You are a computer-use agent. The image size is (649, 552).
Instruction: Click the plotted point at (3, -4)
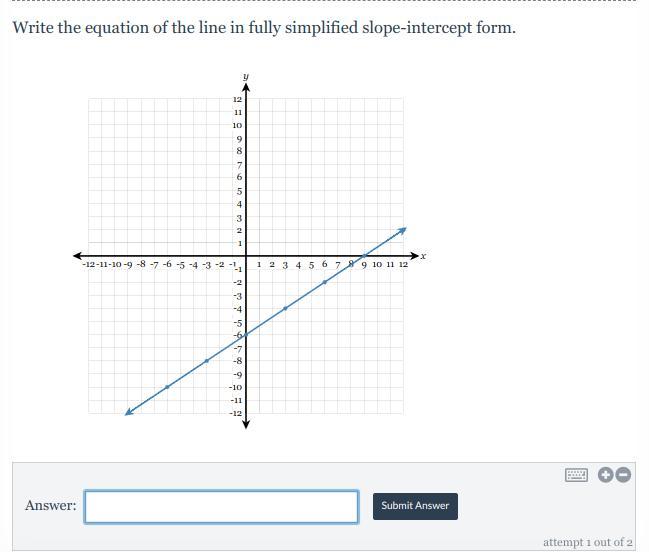tap(285, 308)
